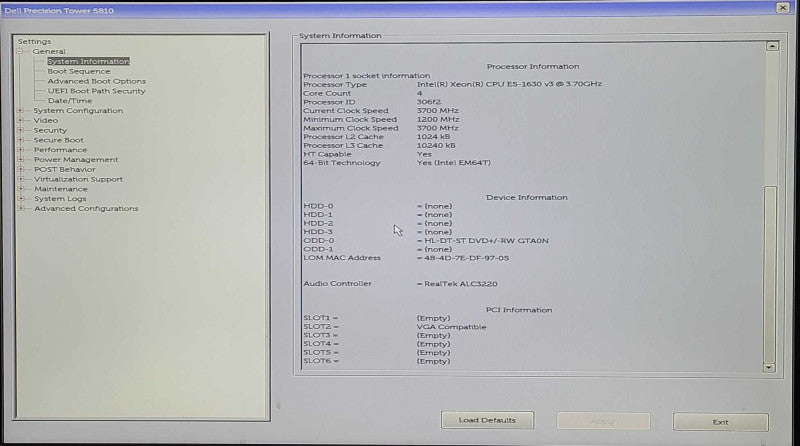Select the General category label
The height and width of the screenshot is (446, 800).
click(x=49, y=52)
